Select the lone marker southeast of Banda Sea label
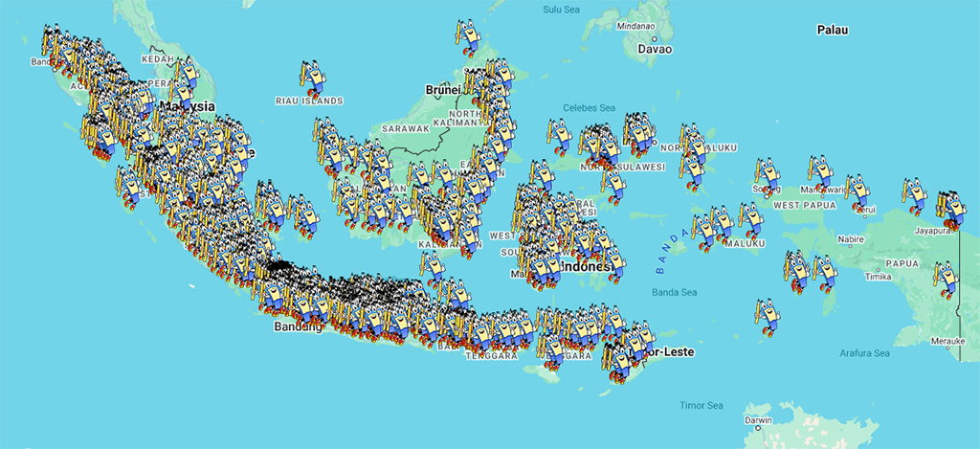The height and width of the screenshot is (449, 980). [x=768, y=318]
